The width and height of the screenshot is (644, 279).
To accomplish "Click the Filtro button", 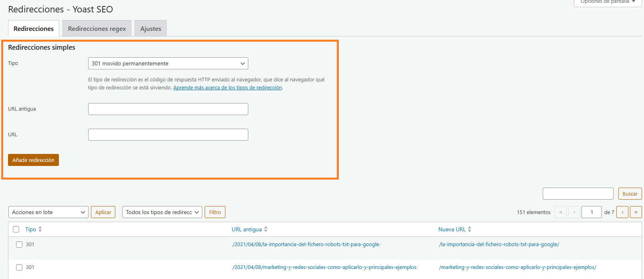I will [x=215, y=212].
